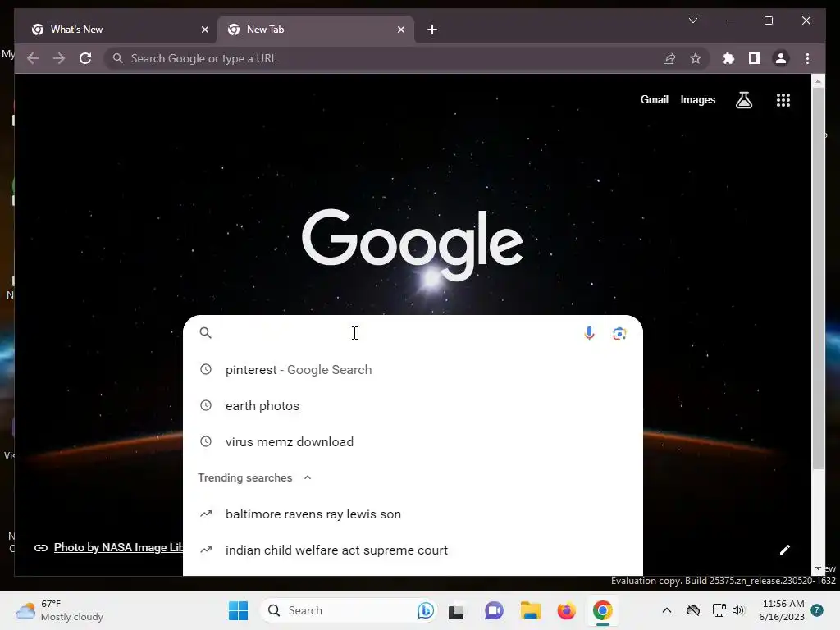Go back with the browser back arrow
This screenshot has height=630, width=840.
click(33, 58)
